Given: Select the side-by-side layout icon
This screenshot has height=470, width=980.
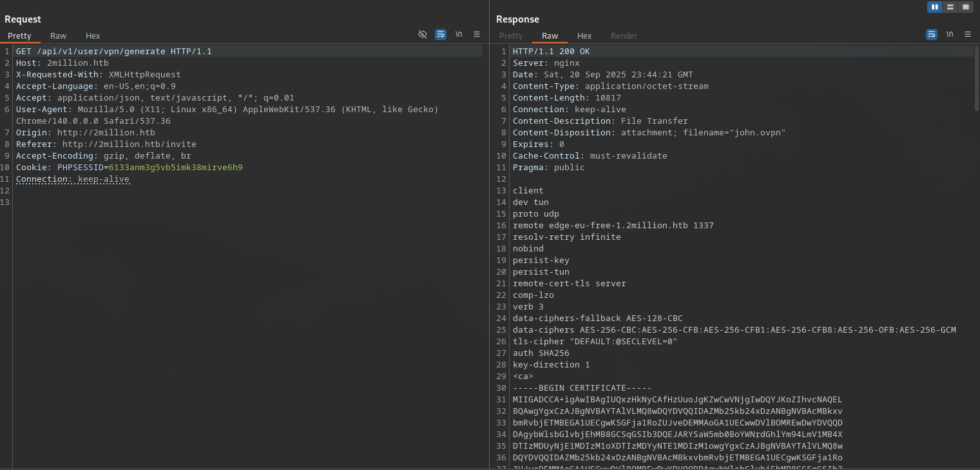Looking at the screenshot, I should [x=935, y=7].
